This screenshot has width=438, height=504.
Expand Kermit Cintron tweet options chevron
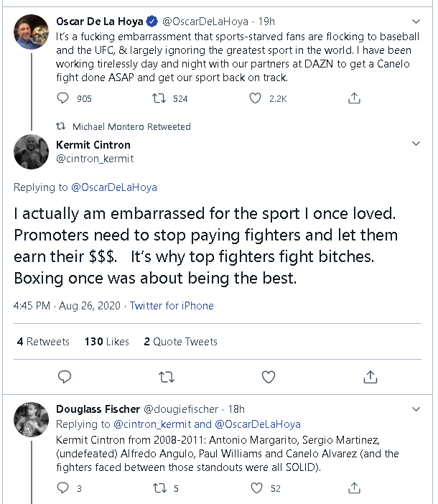pyautogui.click(x=416, y=144)
